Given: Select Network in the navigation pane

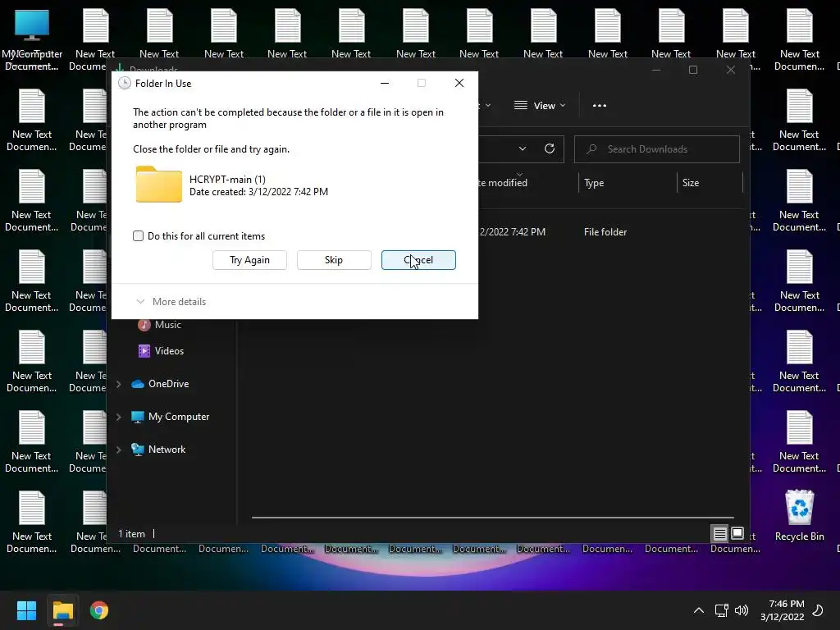Looking at the screenshot, I should coord(158,449).
